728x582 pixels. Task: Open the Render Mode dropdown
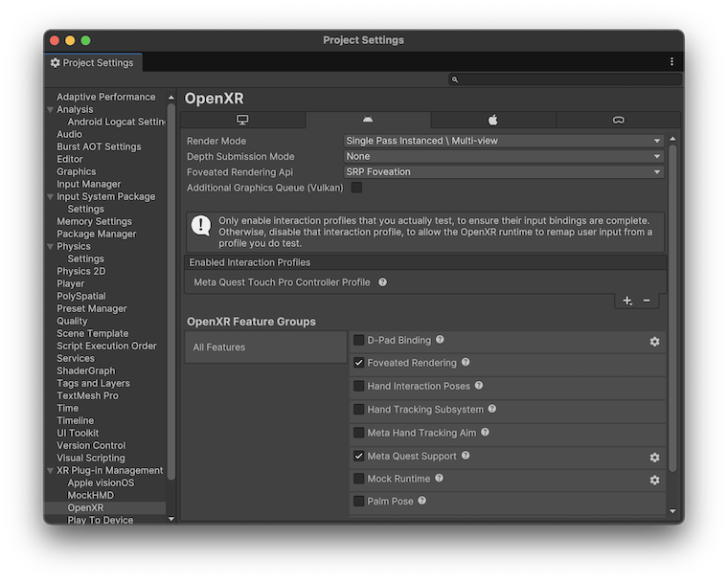(x=504, y=141)
